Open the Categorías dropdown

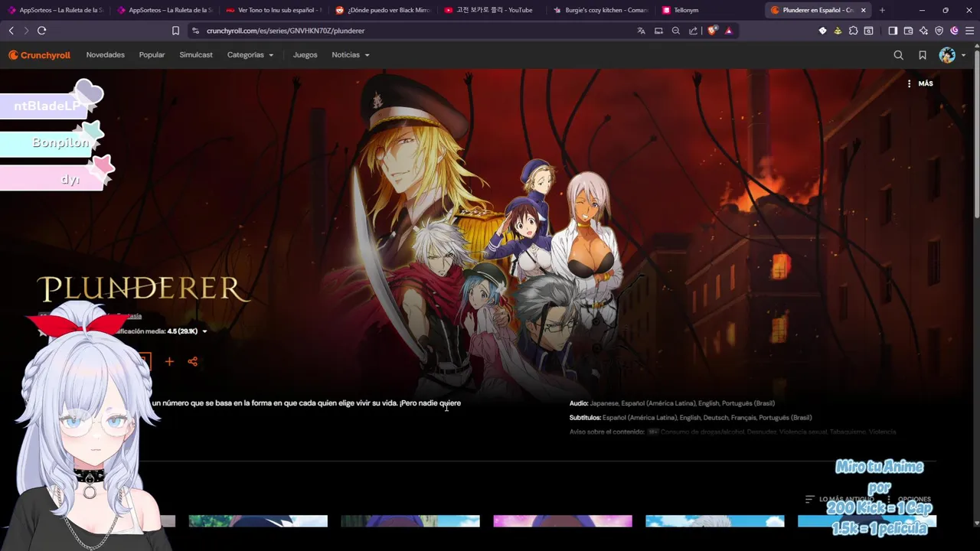[250, 55]
